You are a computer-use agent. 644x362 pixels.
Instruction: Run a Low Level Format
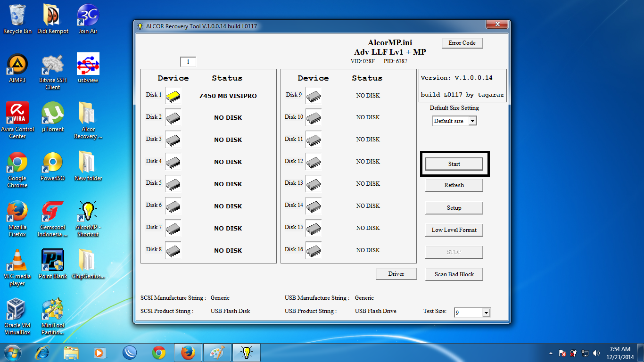point(454,230)
